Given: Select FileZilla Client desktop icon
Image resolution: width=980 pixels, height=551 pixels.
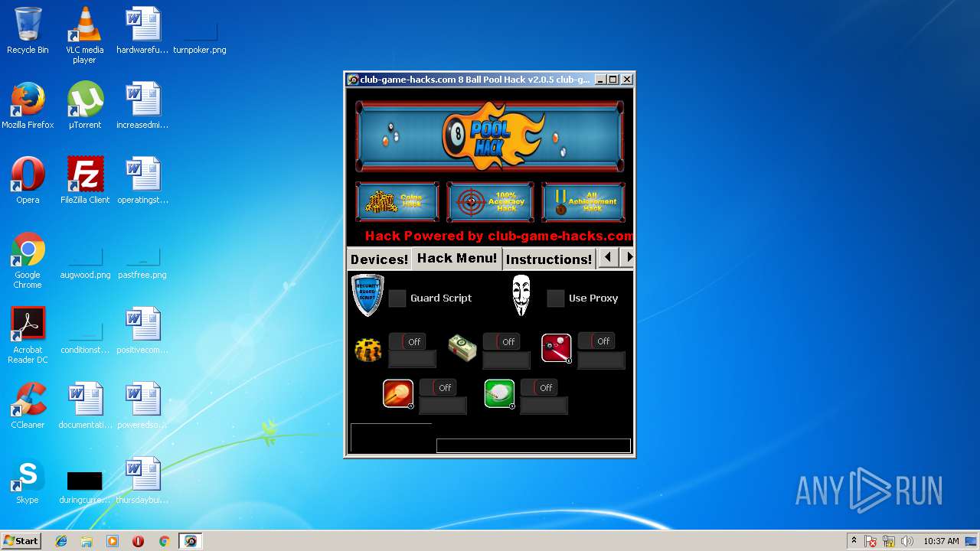Looking at the screenshot, I should pyautogui.click(x=85, y=181).
